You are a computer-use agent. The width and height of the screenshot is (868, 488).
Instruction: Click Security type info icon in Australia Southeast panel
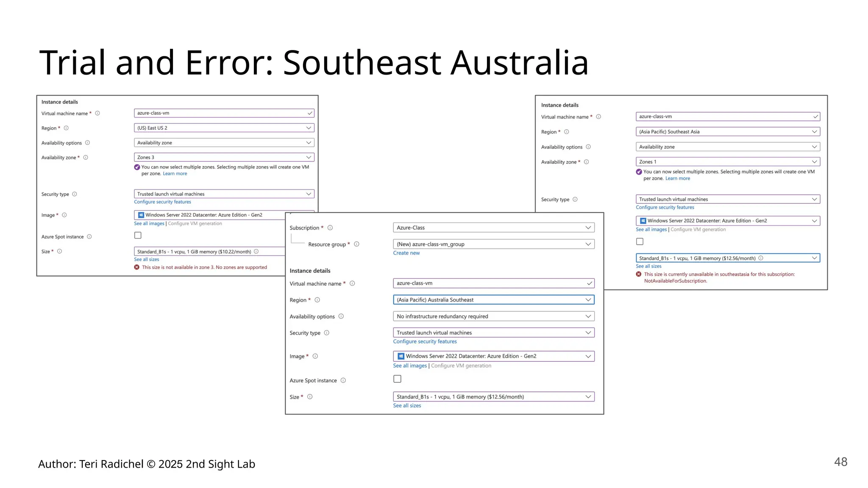pos(327,333)
